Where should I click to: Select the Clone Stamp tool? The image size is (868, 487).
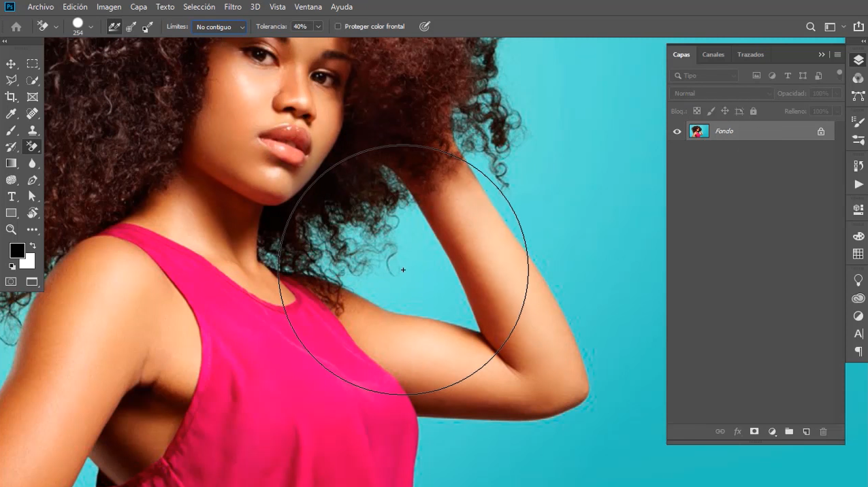tap(32, 129)
